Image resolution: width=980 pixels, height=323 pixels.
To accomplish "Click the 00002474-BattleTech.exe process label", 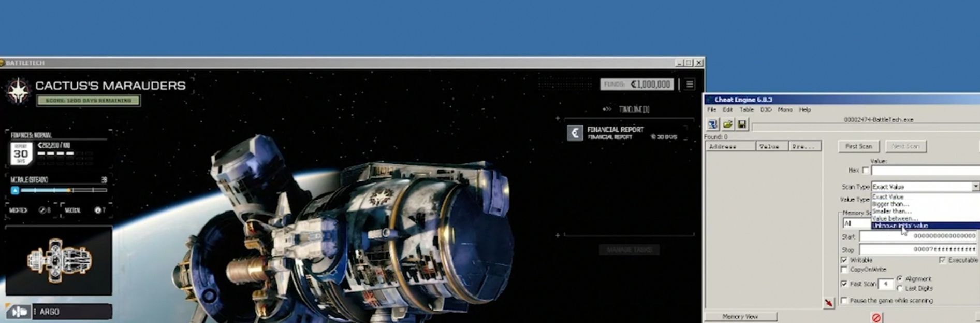I will [x=879, y=119].
